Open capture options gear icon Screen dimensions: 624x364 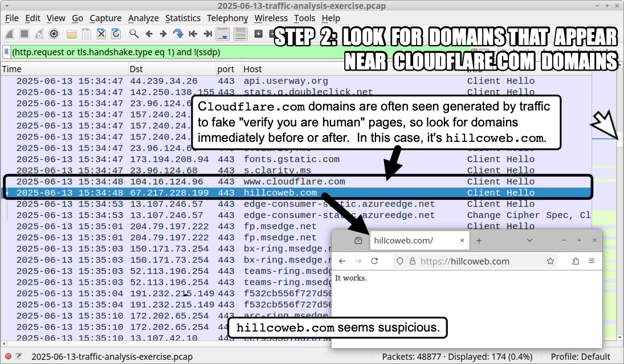pos(54,34)
